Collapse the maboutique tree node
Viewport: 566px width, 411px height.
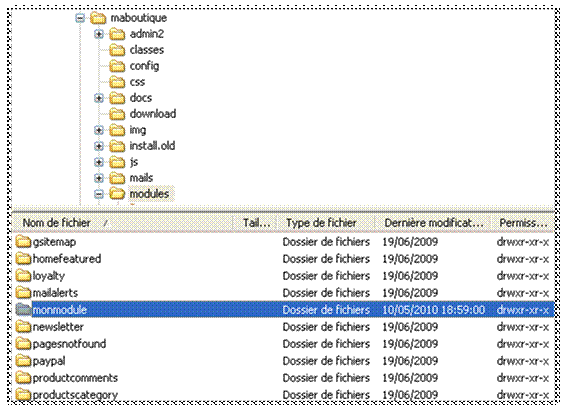click(x=80, y=18)
